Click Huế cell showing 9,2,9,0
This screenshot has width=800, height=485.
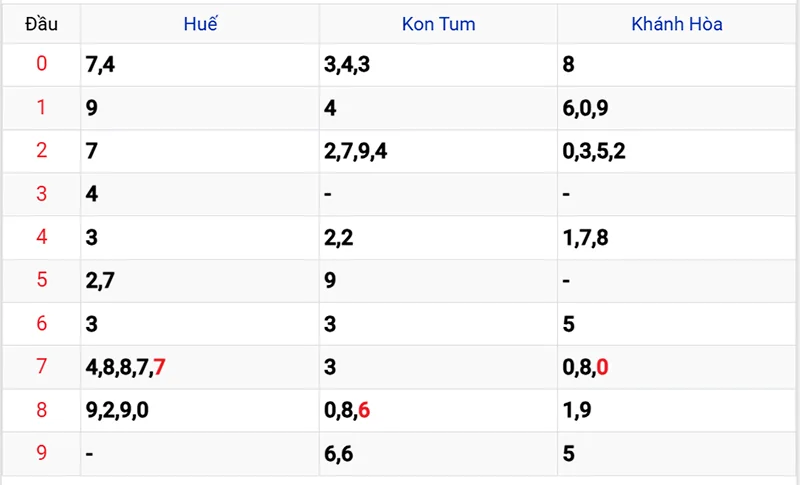(x=199, y=411)
